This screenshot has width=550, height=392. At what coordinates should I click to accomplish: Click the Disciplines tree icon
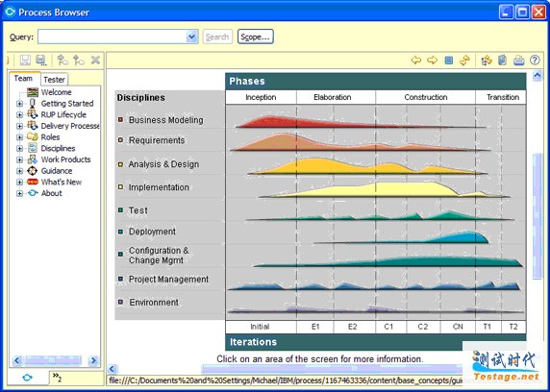click(33, 148)
